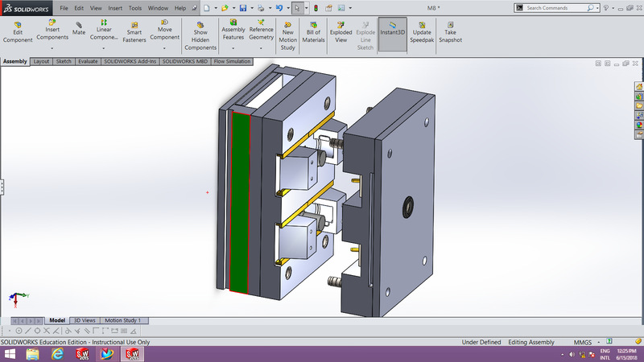Switch to Flow Simulation tab
The width and height of the screenshot is (644, 362).
point(232,61)
